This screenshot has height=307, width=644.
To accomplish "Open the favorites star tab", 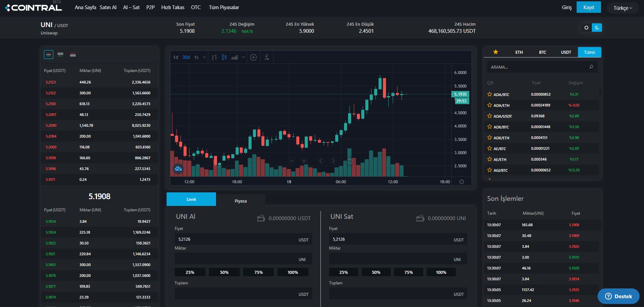I will pyautogui.click(x=496, y=52).
